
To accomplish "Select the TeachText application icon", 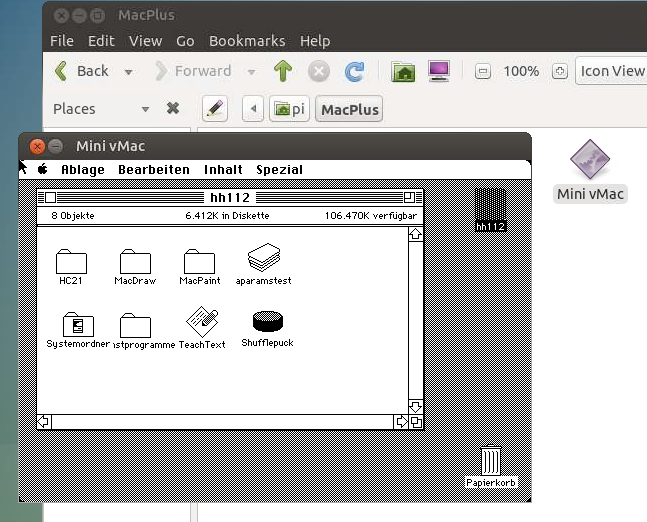I will pyautogui.click(x=202, y=321).
